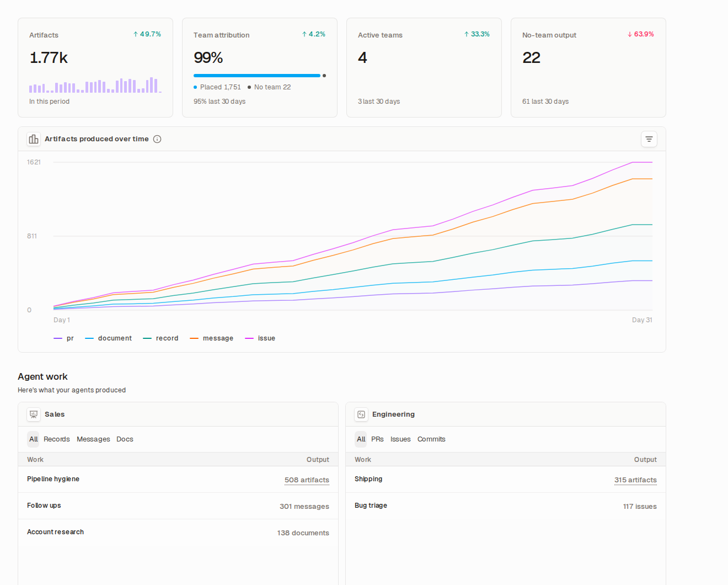Open the 508 artifacts link

click(307, 480)
